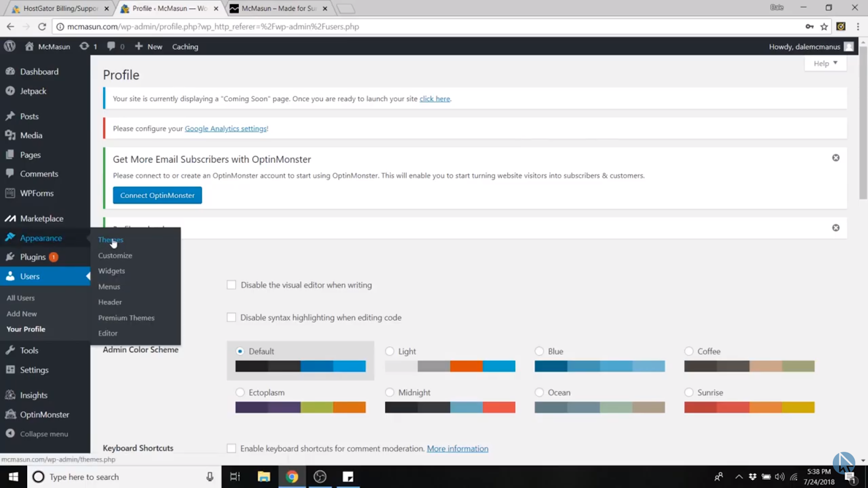
Task: Select the Sunrise admin color scheme
Action: 689,393
